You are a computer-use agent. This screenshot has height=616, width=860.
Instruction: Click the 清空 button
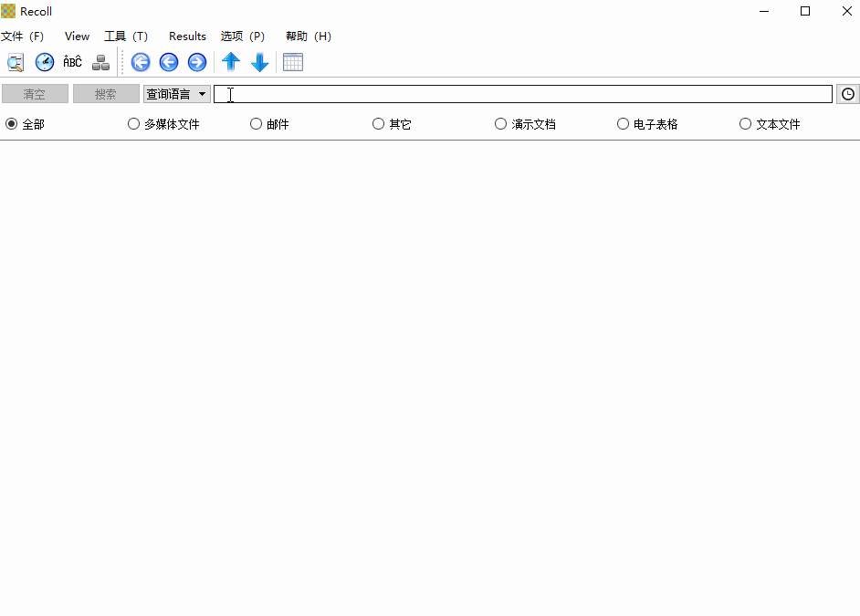(x=35, y=94)
